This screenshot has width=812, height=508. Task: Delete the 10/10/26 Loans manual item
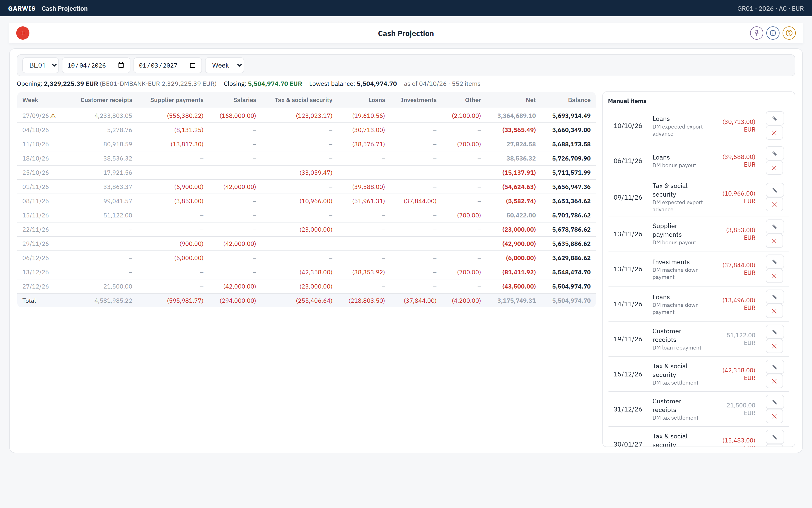(774, 133)
